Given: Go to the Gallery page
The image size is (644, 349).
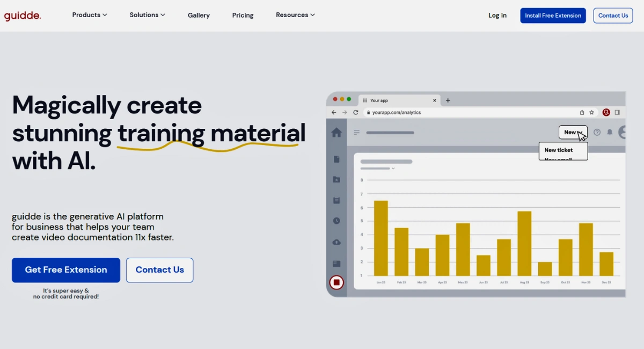Looking at the screenshot, I should pyautogui.click(x=199, y=16).
